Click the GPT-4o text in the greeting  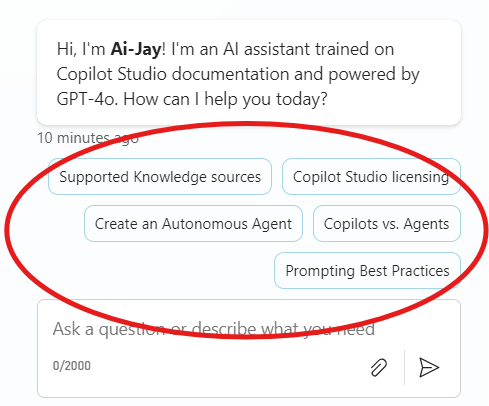click(x=87, y=99)
